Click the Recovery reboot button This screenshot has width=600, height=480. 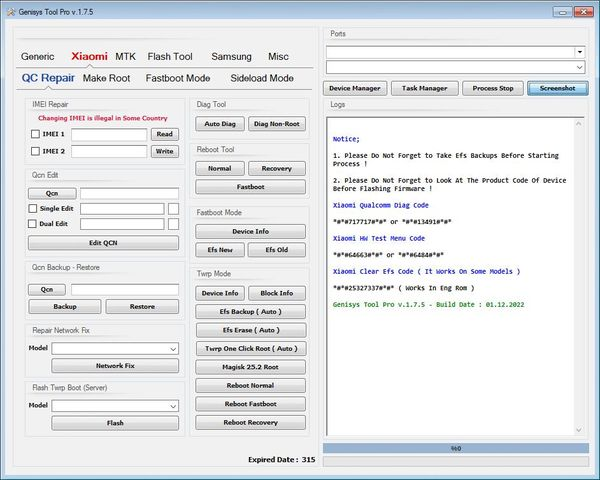point(277,168)
